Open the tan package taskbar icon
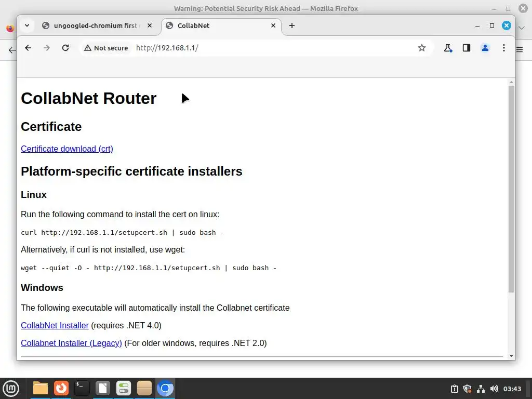The image size is (532, 399). tap(144, 388)
